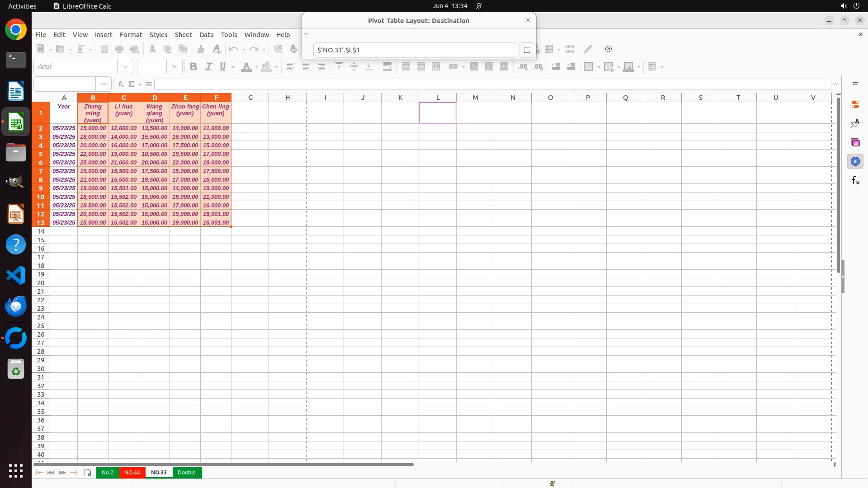Toggle Italic formatting button
868x488 pixels.
point(208,67)
